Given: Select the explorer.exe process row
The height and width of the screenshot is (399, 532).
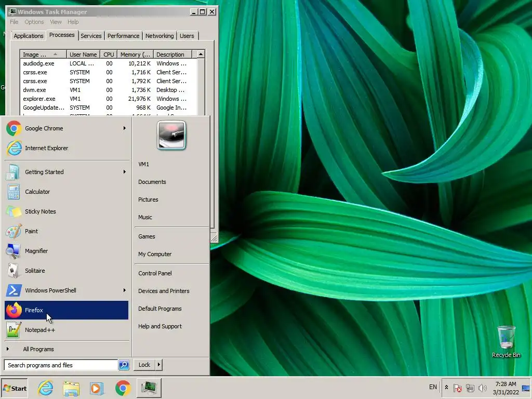Looking at the screenshot, I should pyautogui.click(x=108, y=99).
